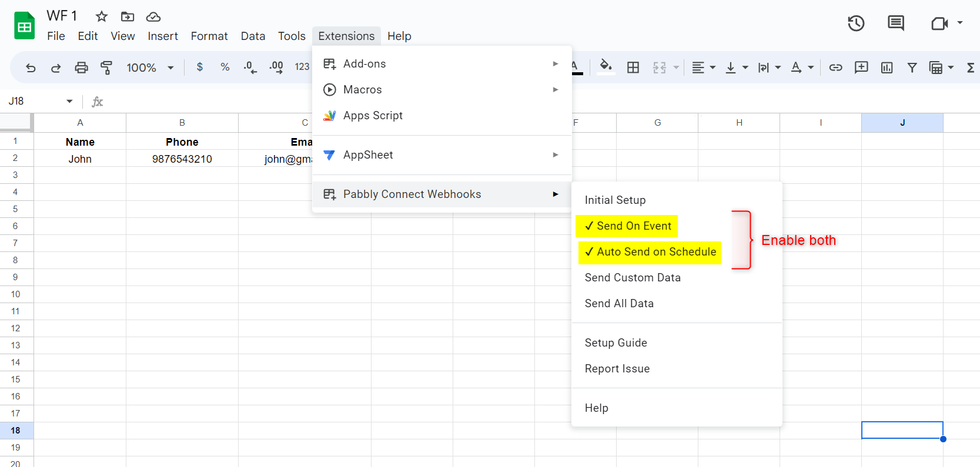Select cell containing 9876543210
Viewport: 980px width, 467px height.
(x=182, y=159)
